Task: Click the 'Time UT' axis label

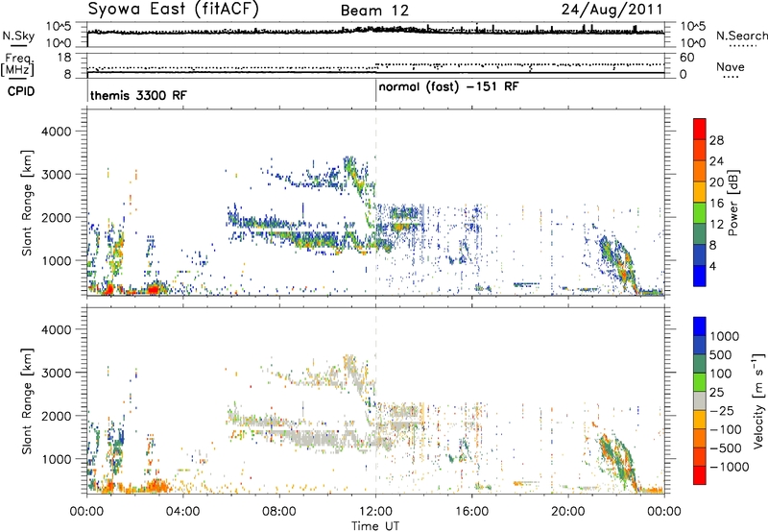Action: pyautogui.click(x=375, y=526)
